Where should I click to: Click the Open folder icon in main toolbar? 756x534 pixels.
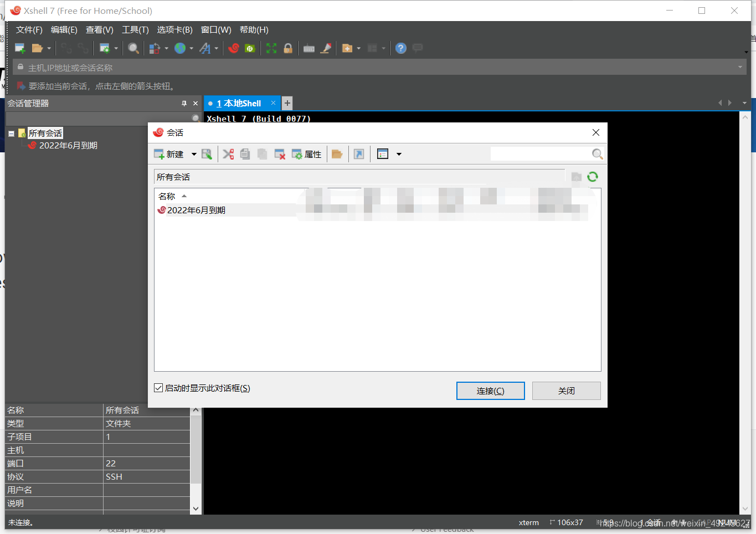tap(37, 48)
